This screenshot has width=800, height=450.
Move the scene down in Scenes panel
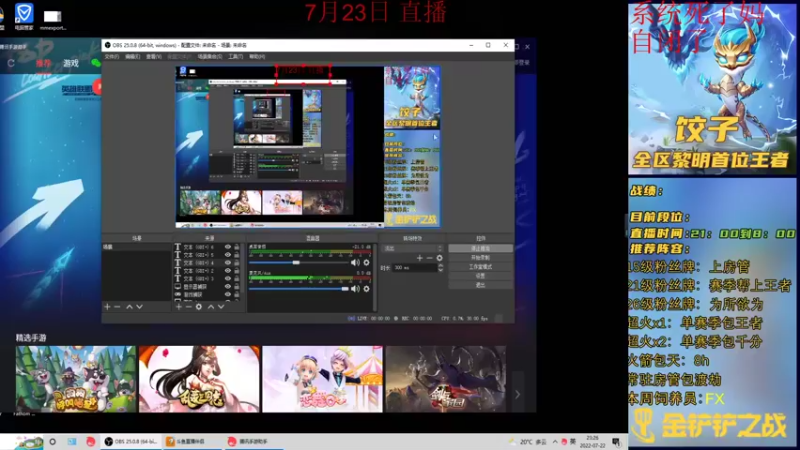click(x=139, y=307)
